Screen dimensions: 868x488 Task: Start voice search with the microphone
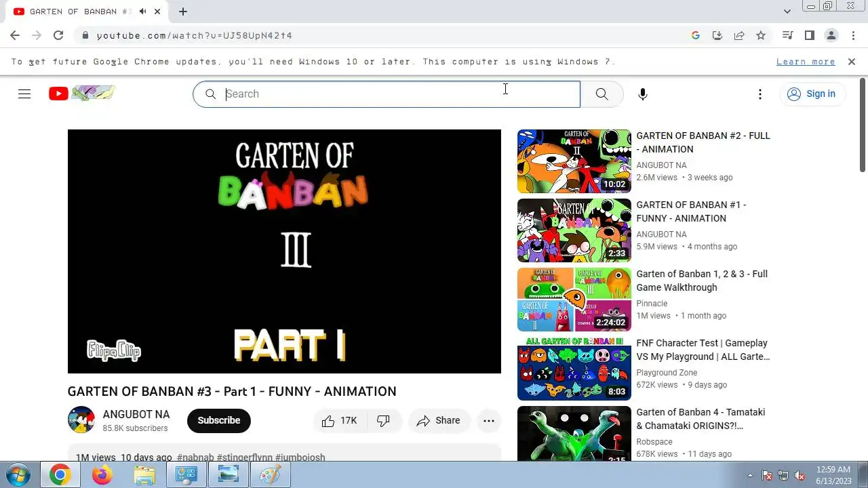tap(643, 94)
